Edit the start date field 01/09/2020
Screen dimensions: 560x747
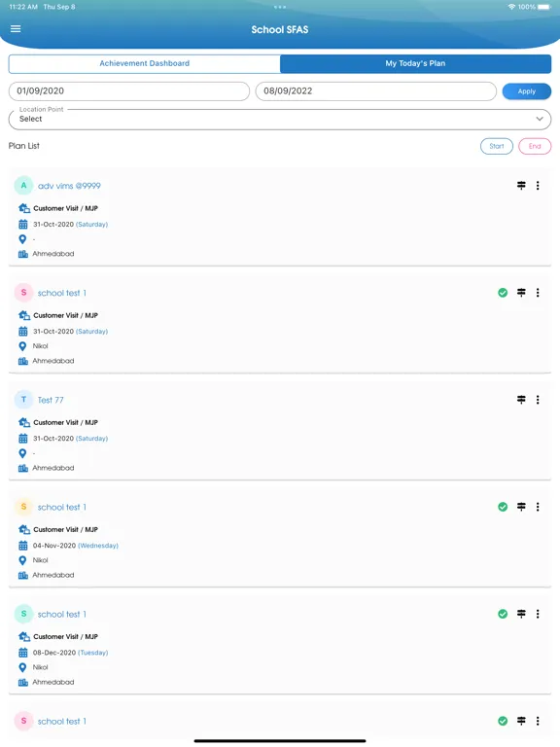click(x=129, y=91)
